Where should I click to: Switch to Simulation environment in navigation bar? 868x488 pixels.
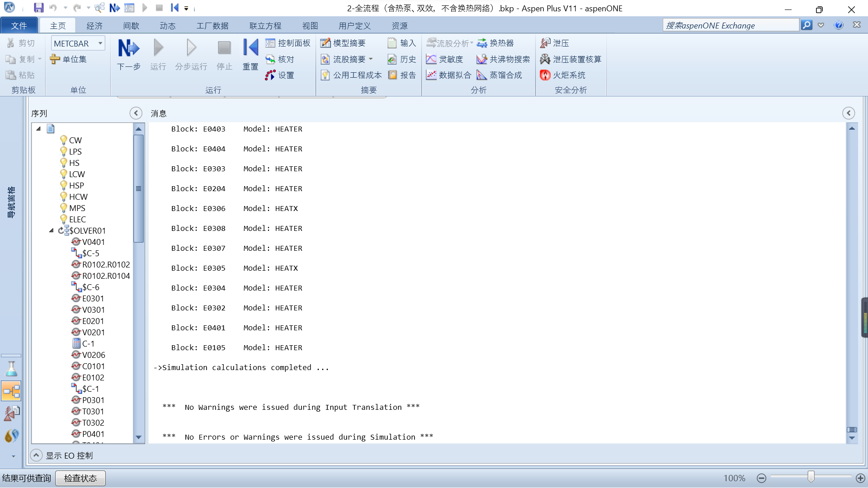[11, 391]
